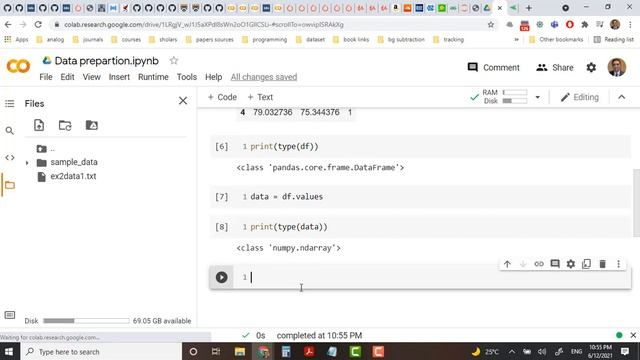
Task: Open Calculator from taskbar
Action: (x=286, y=351)
